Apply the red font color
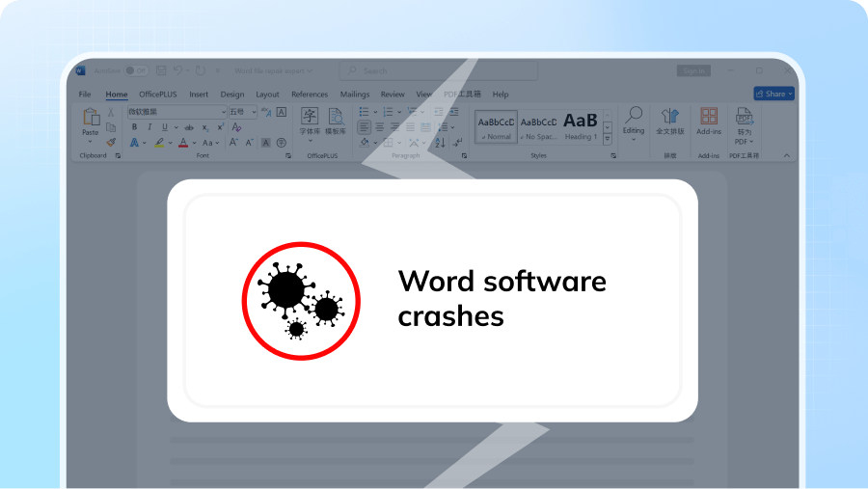 pyautogui.click(x=183, y=143)
